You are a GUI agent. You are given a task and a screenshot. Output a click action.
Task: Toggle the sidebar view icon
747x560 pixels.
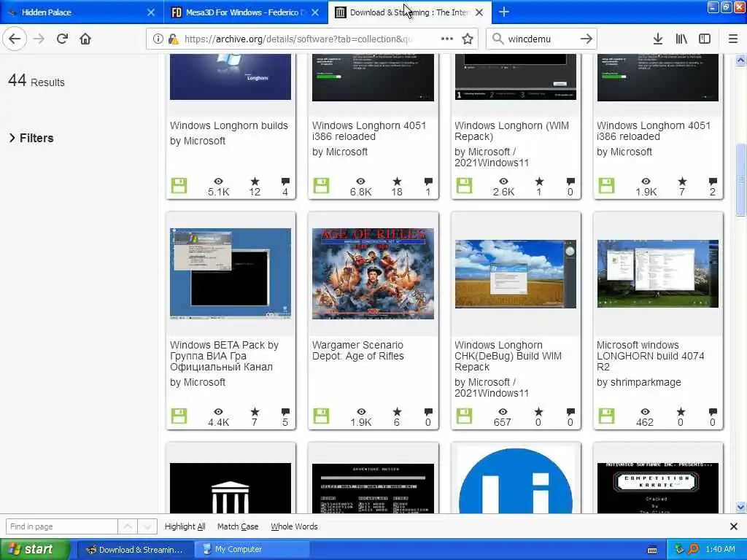[x=705, y=39]
